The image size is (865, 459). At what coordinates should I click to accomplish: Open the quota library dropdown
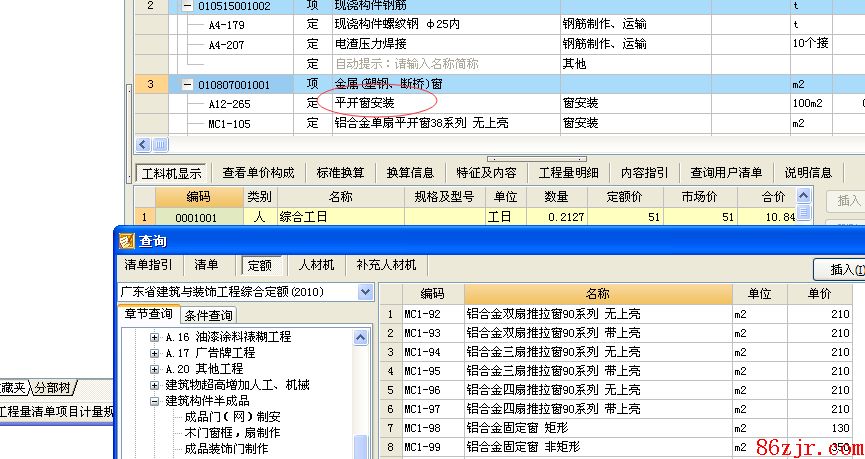tap(365, 292)
